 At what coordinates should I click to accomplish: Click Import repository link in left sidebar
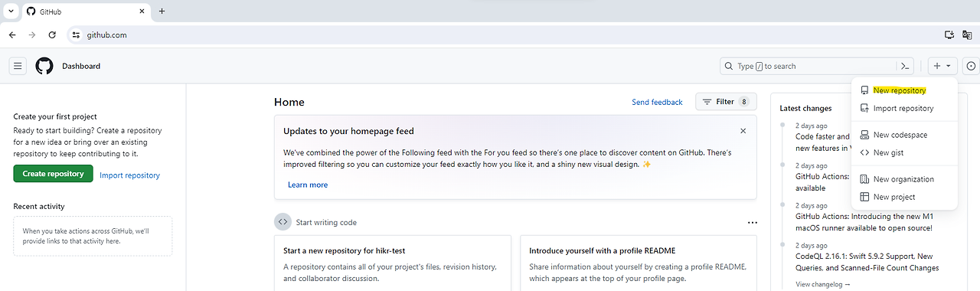[x=129, y=175]
